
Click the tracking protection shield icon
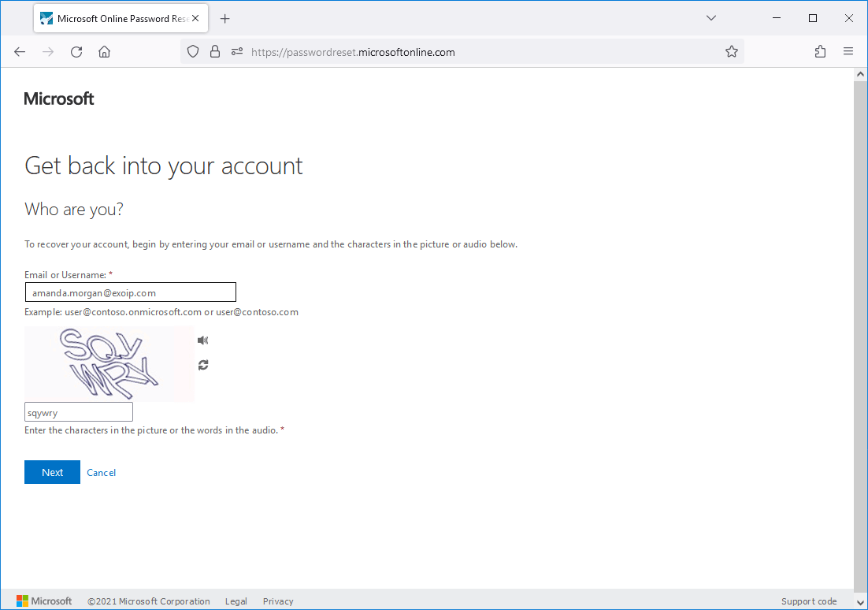(192, 51)
